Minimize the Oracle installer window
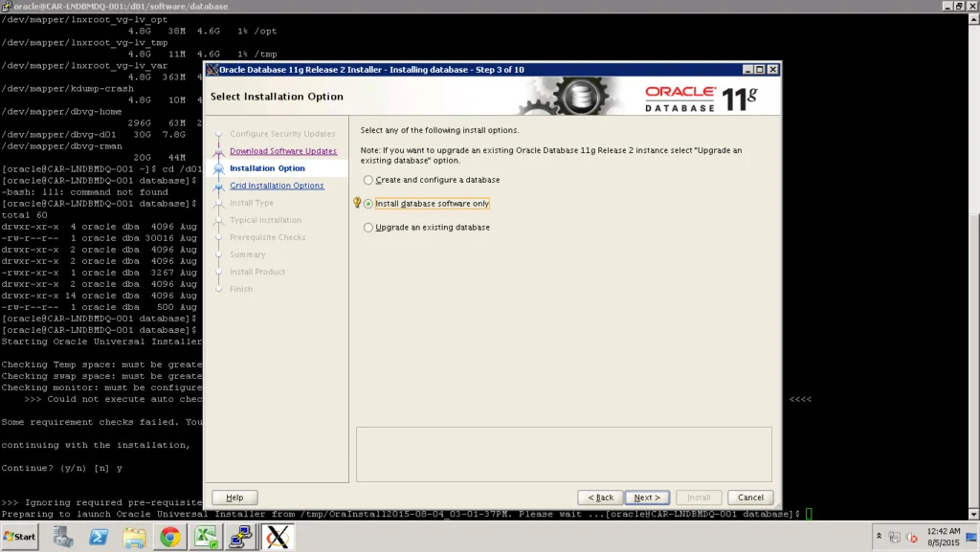The height and width of the screenshot is (552, 980). pos(747,69)
